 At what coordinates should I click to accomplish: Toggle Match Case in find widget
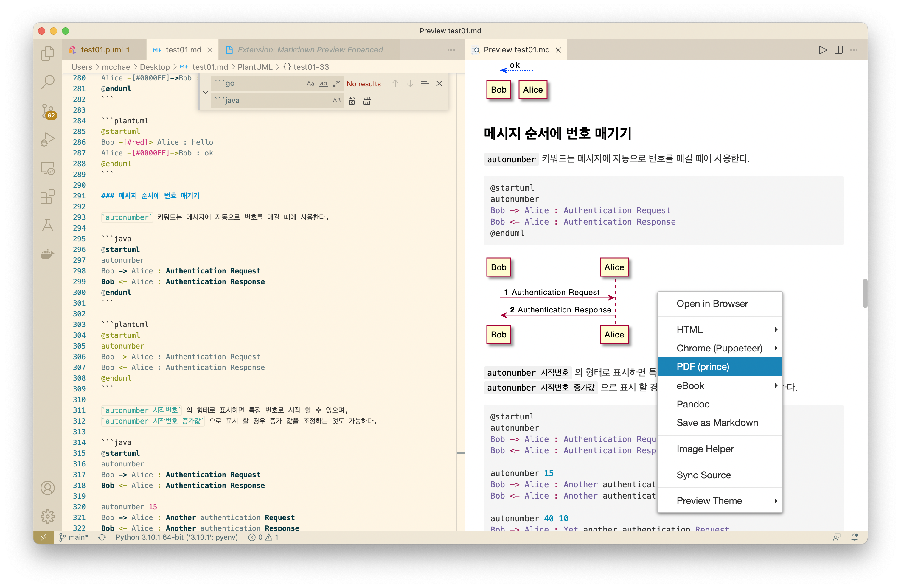coord(310,84)
